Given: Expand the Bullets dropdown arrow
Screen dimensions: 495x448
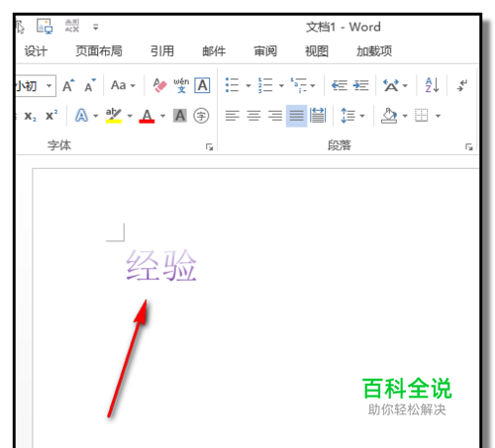Looking at the screenshot, I should pos(248,86).
